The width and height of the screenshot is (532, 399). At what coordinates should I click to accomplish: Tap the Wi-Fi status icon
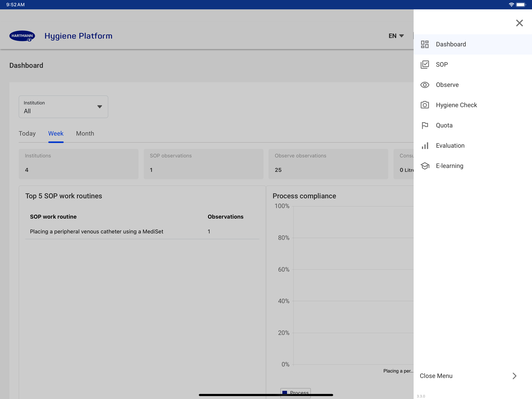click(511, 4)
